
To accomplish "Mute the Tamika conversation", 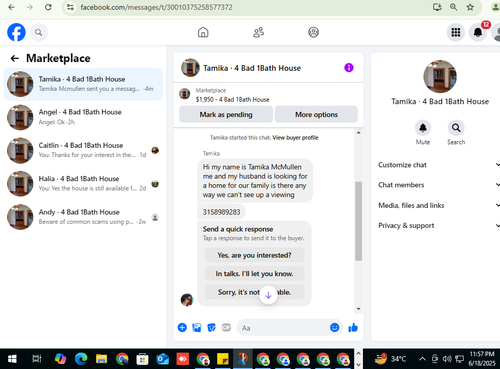I will tap(423, 128).
